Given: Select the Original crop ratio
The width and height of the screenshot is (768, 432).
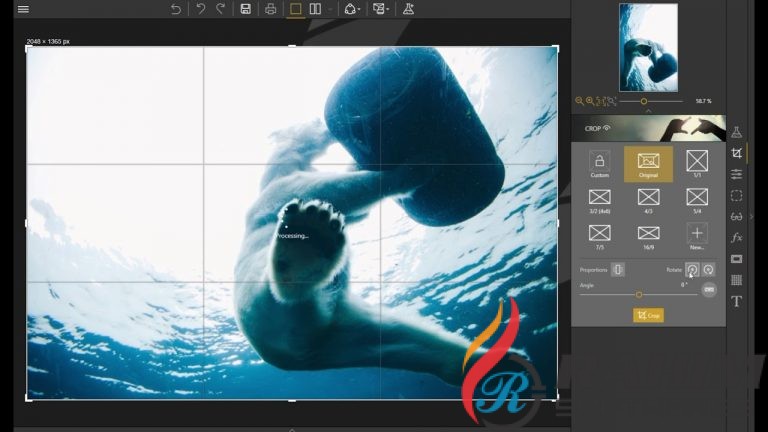Looking at the screenshot, I should (x=648, y=164).
